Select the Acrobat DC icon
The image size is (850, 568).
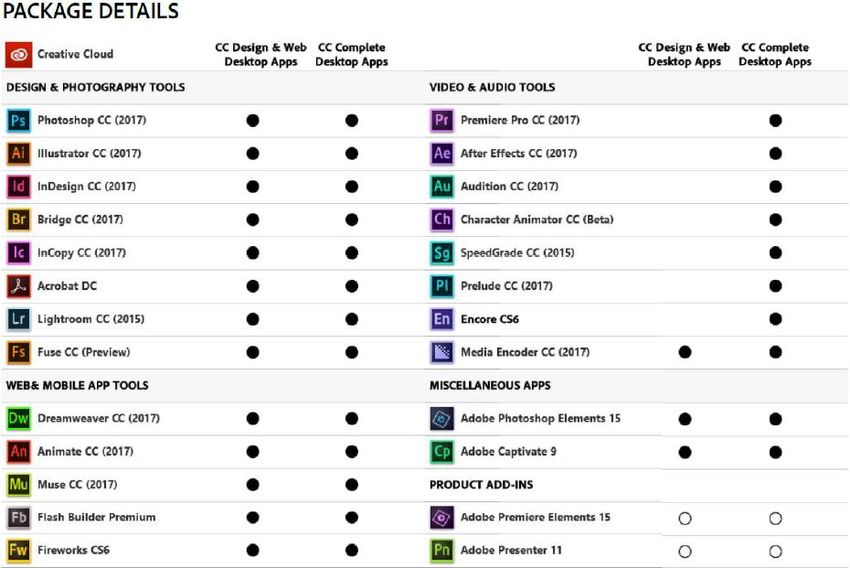[18, 286]
